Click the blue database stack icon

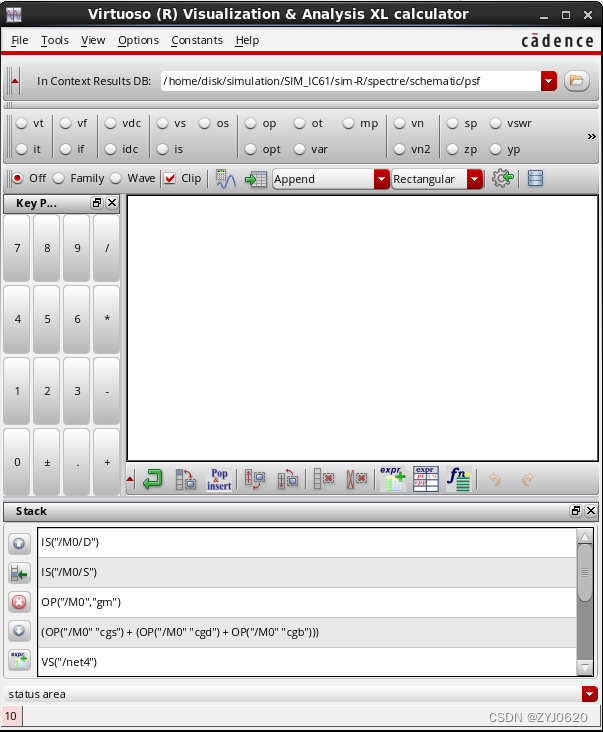(x=535, y=178)
